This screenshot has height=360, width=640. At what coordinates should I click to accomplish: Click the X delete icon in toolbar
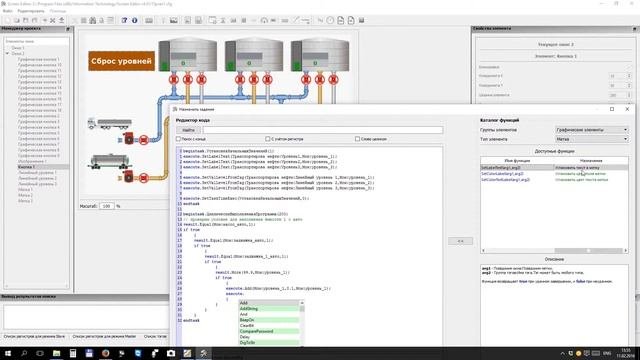[53, 20]
